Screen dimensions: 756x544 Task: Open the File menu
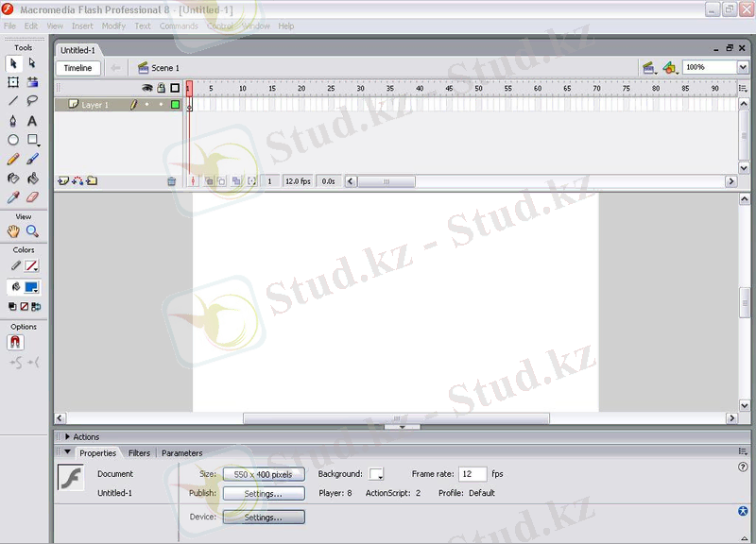coord(9,26)
